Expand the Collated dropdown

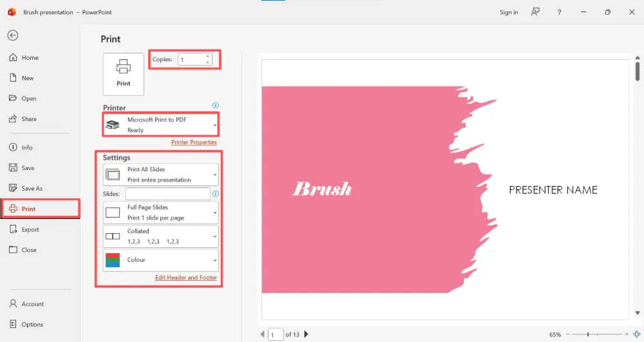(x=160, y=236)
